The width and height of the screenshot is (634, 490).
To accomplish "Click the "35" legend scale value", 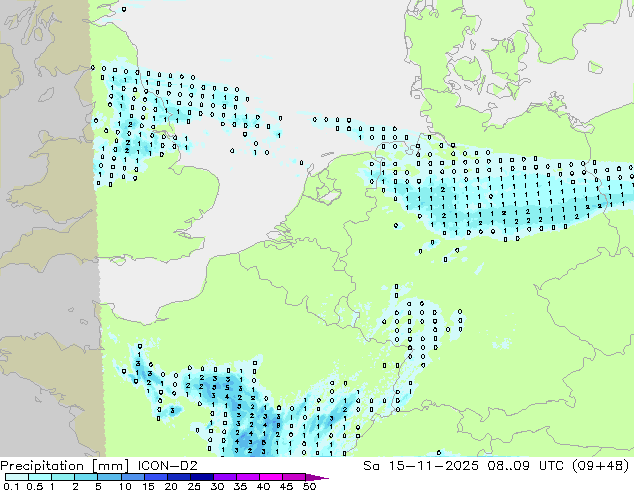I will coord(241,486).
